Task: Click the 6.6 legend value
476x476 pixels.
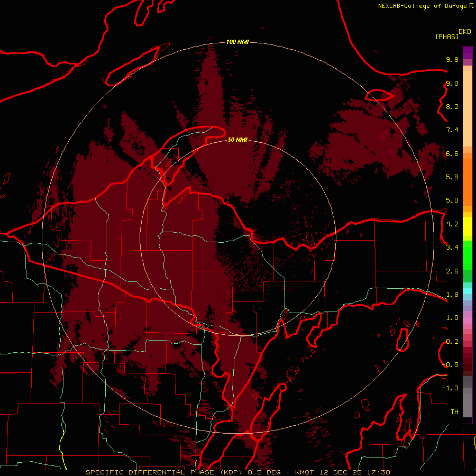Action: coord(452,153)
